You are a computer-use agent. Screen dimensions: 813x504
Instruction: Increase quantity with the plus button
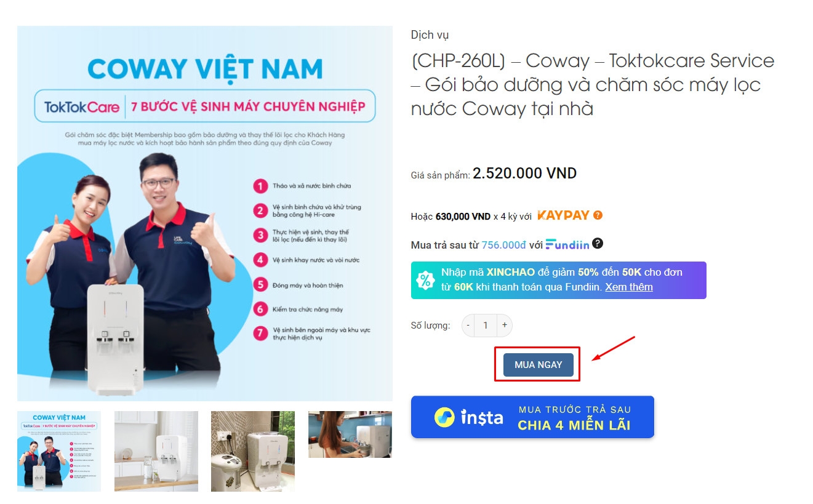pyautogui.click(x=505, y=325)
